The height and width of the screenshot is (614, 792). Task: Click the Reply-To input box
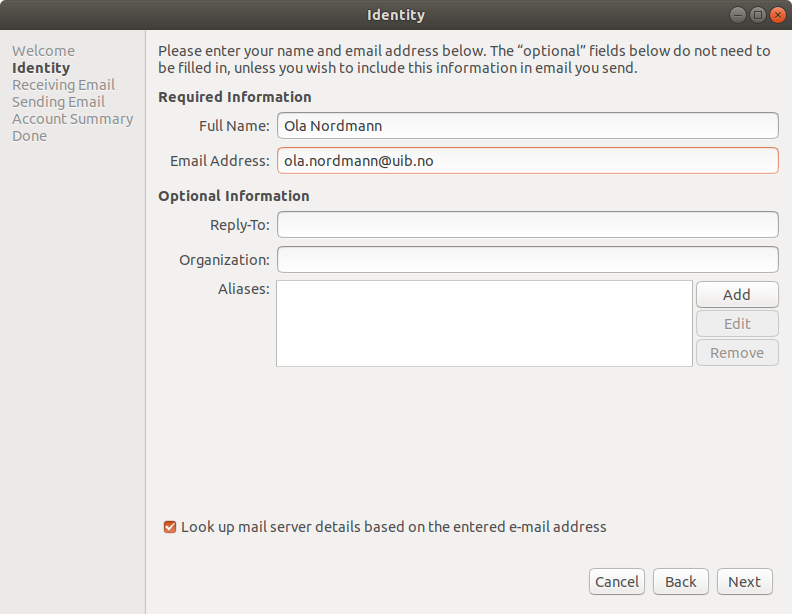[527, 225]
